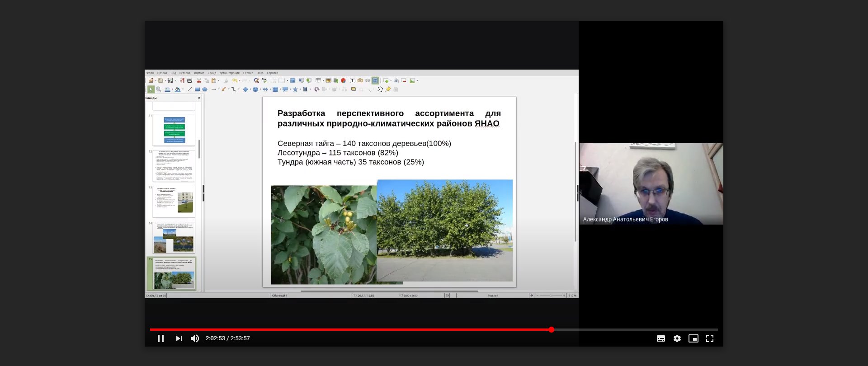
Task: Toggle subtitles in the video player
Action: tap(660, 338)
